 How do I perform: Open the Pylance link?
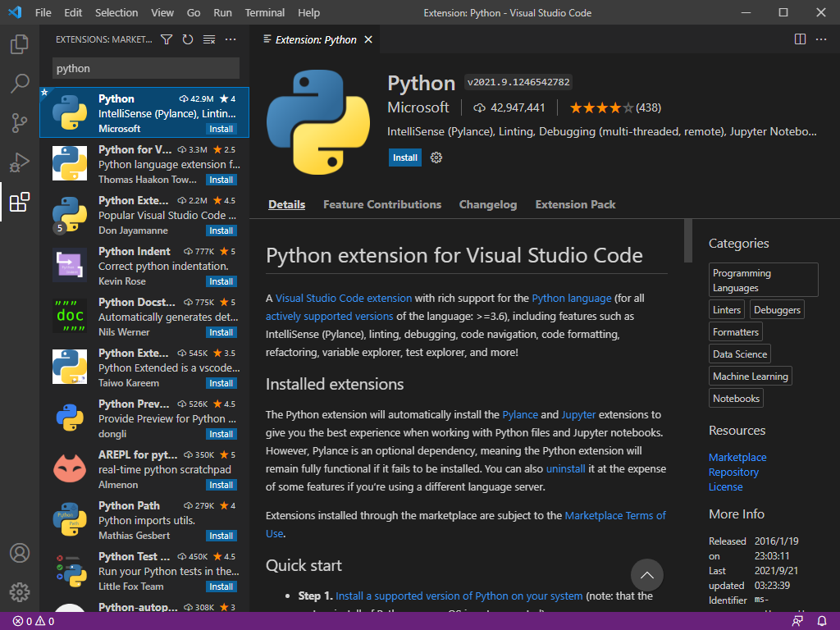pyautogui.click(x=520, y=414)
